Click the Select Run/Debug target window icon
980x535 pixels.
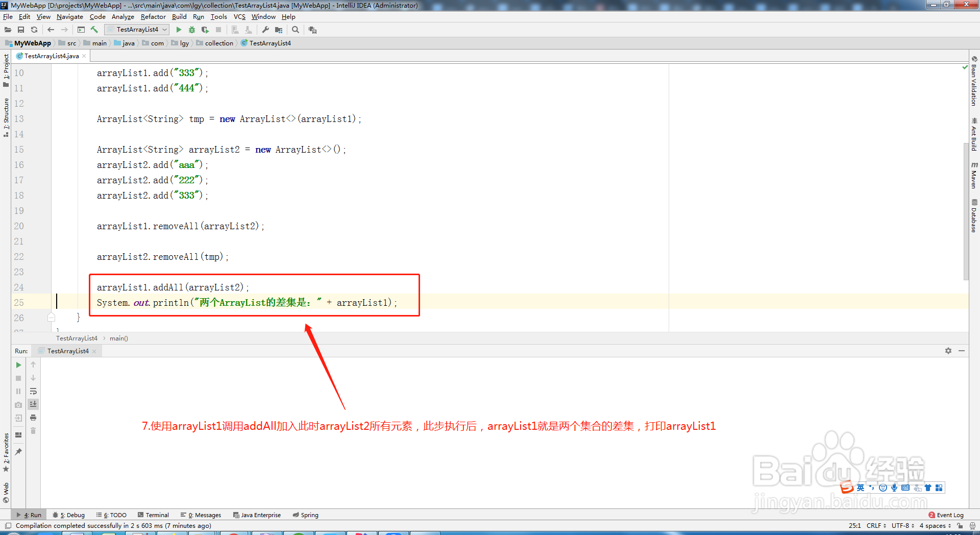pos(81,30)
